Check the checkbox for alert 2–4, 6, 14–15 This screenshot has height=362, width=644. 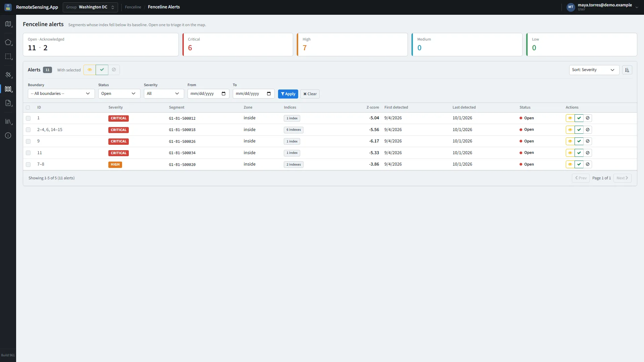[28, 130]
